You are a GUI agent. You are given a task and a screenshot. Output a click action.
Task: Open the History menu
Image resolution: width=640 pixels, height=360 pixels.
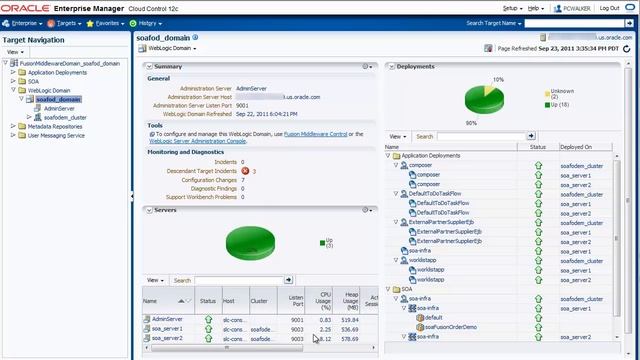click(146, 24)
